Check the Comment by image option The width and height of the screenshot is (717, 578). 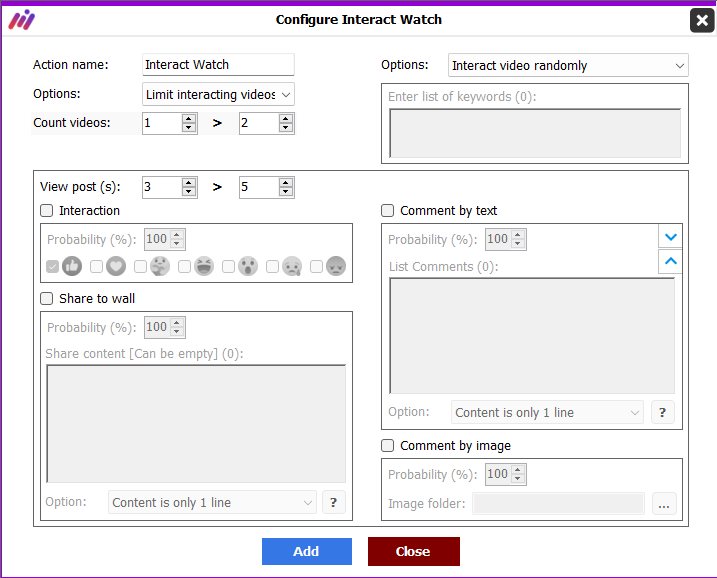(387, 445)
